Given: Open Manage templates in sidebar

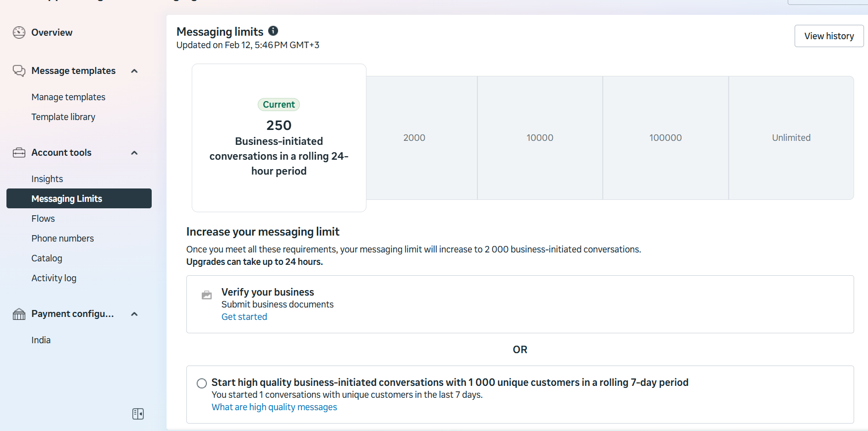Looking at the screenshot, I should click(x=68, y=97).
